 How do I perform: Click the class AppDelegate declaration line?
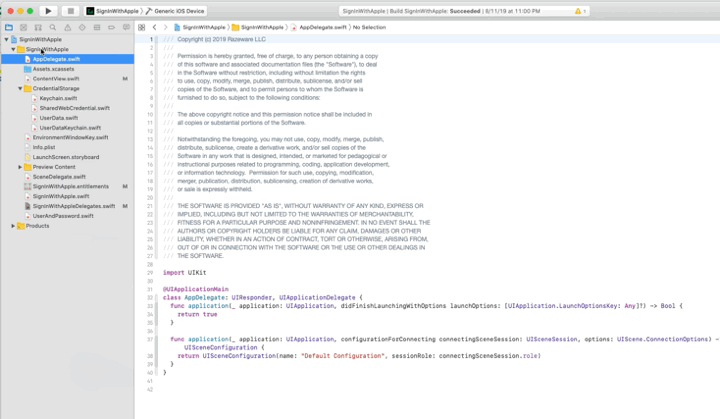[x=263, y=297]
